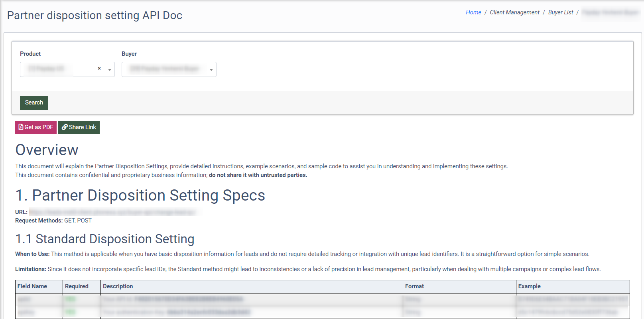Click the Share Link button

click(x=79, y=128)
